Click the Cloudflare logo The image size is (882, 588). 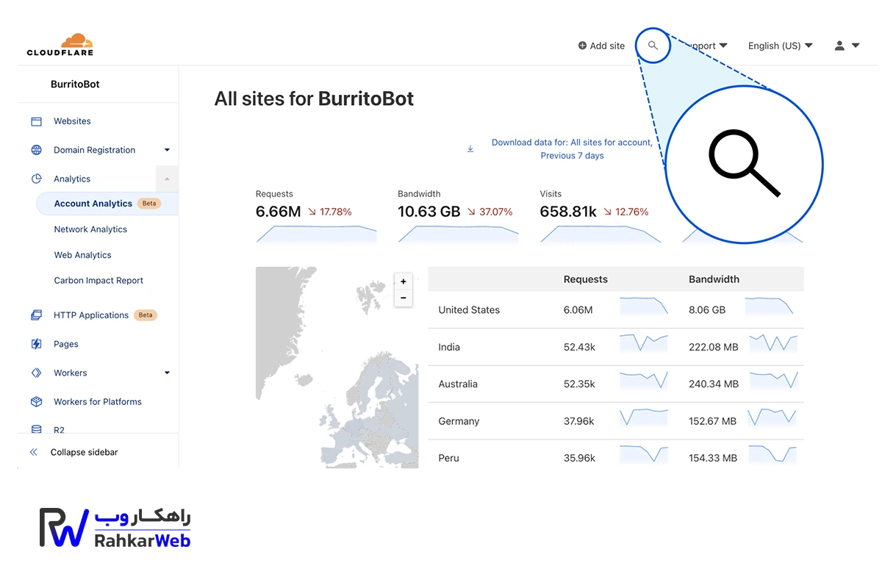click(60, 45)
